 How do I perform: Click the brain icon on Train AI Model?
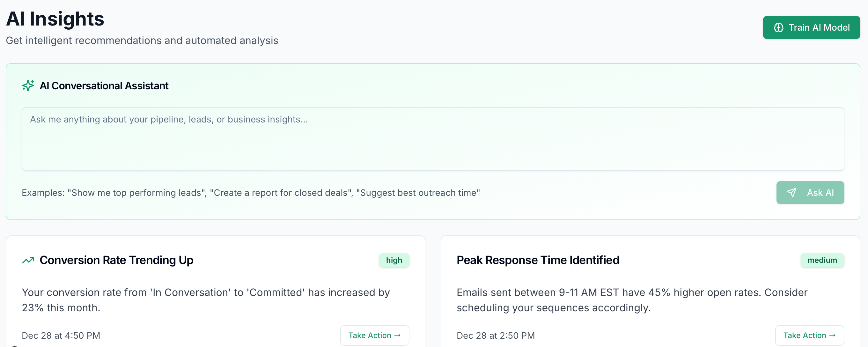tap(778, 28)
